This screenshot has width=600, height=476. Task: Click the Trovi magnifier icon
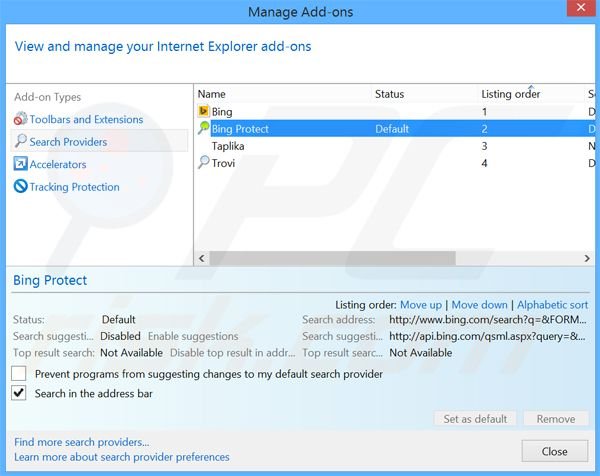[204, 162]
